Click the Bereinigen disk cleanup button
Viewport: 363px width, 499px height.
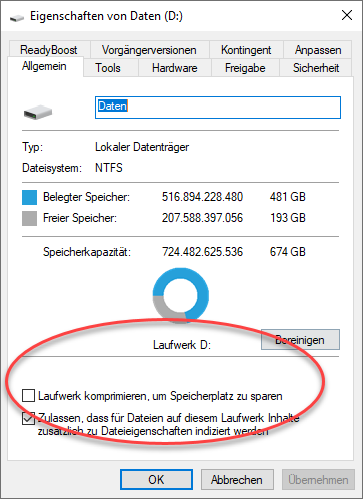click(300, 340)
